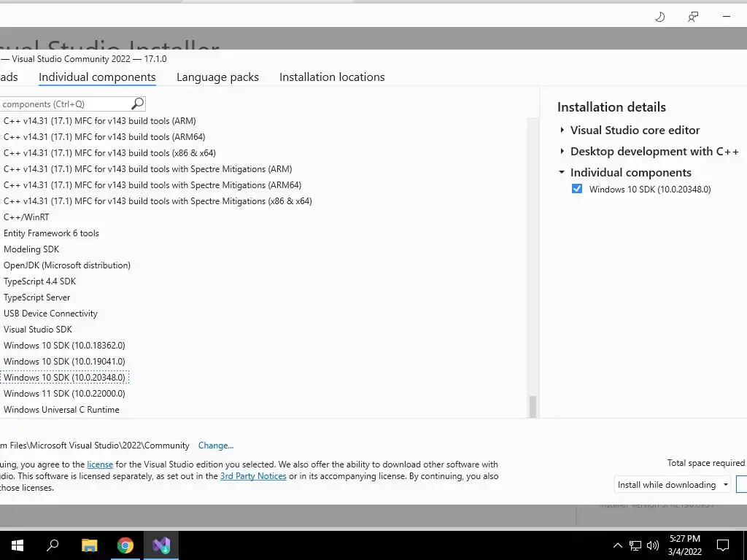Collapse the Individual components section
Screen dimensions: 747x560
[x=562, y=172]
